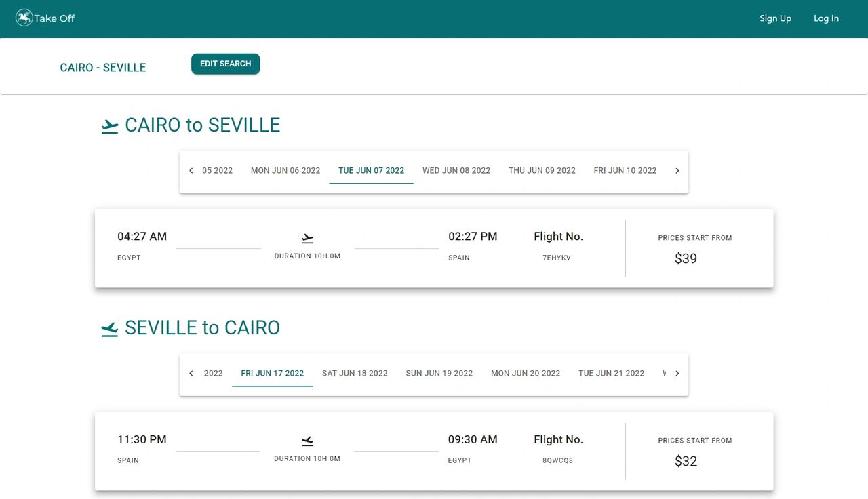Screen dimensions: 868x499
Task: Select SAT JUN 18 2022 return tab
Action: (355, 374)
